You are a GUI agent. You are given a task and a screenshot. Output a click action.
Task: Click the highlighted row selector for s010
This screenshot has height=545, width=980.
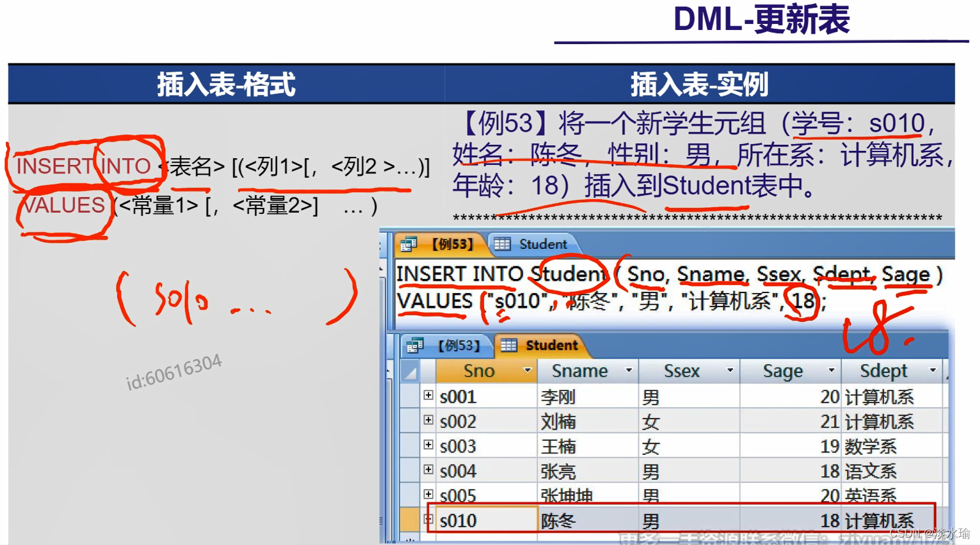click(410, 520)
